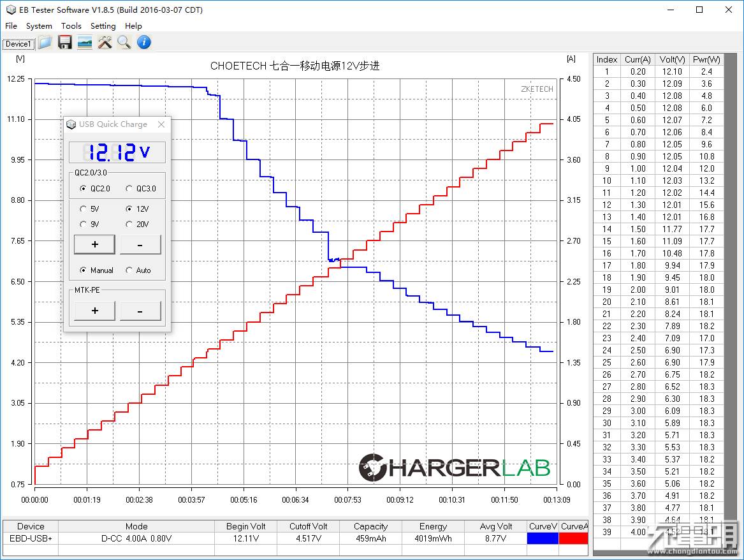Click the chart title CHOETECH text
The height and width of the screenshot is (560, 744).
tap(295, 66)
